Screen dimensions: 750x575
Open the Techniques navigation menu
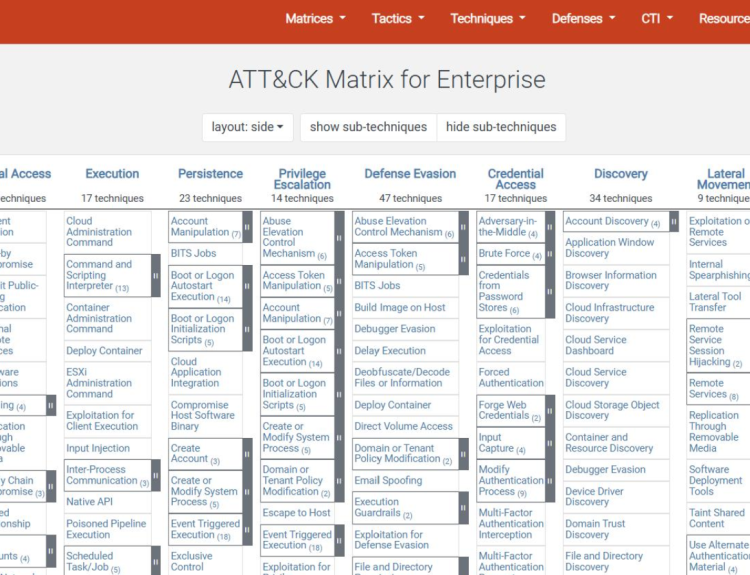(x=487, y=19)
